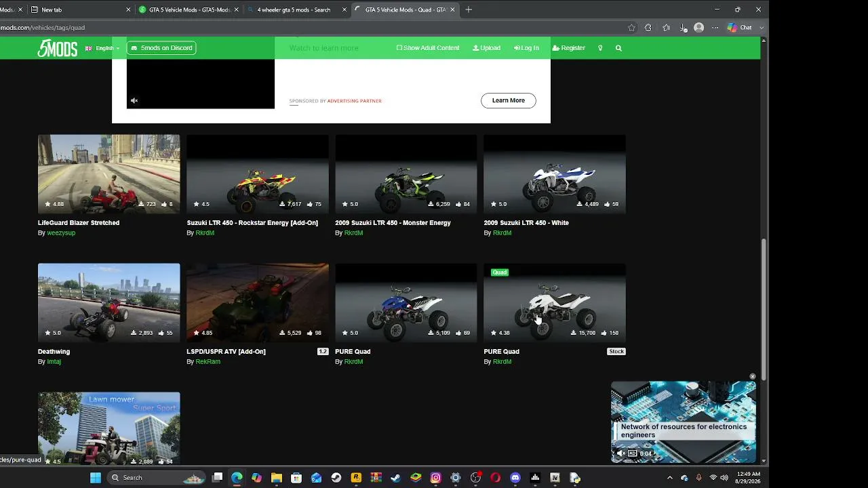Open the browser settings and more menu

coord(715,28)
